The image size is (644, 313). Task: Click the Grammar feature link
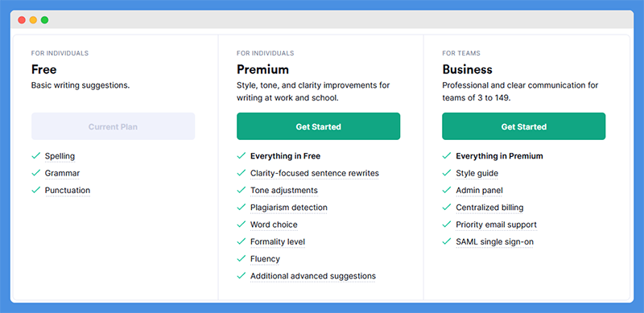63,173
